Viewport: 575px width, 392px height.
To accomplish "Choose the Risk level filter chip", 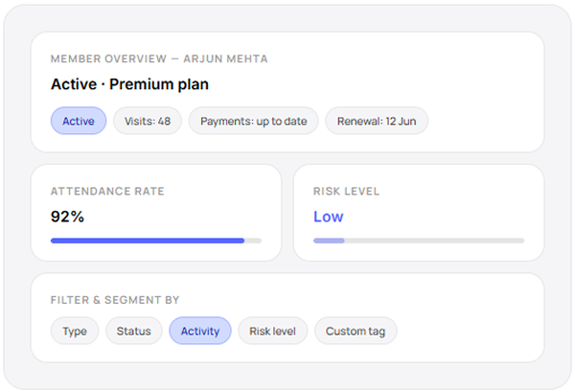I will point(272,331).
